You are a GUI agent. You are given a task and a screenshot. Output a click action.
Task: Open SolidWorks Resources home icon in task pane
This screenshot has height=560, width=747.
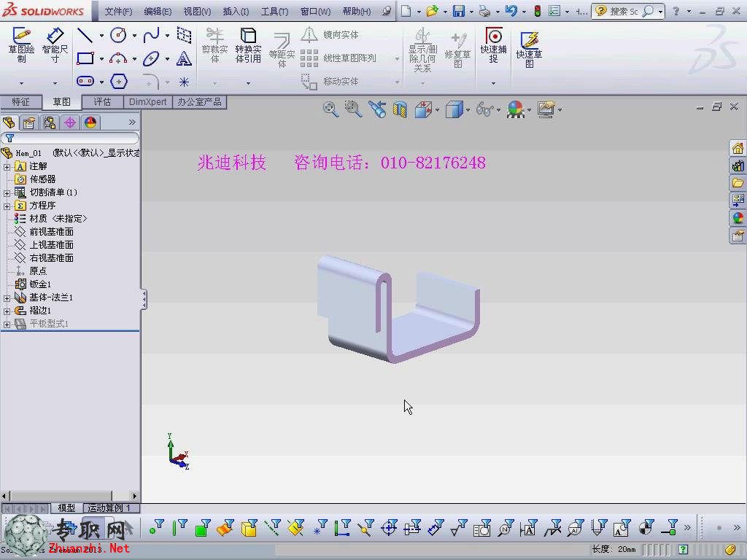click(738, 148)
